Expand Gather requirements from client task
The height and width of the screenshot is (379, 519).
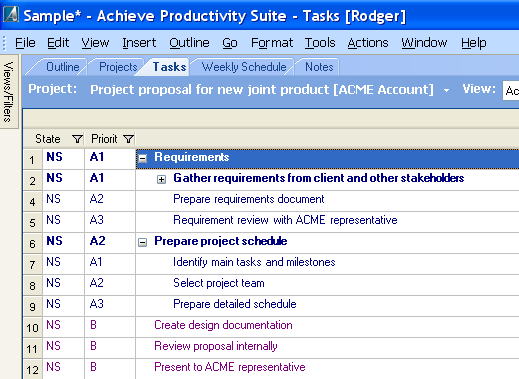161,180
